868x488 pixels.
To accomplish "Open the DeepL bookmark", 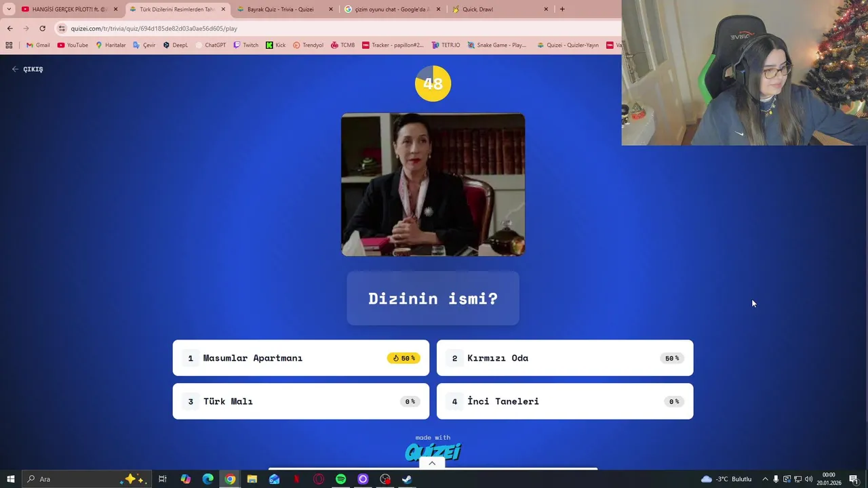I will (x=175, y=45).
